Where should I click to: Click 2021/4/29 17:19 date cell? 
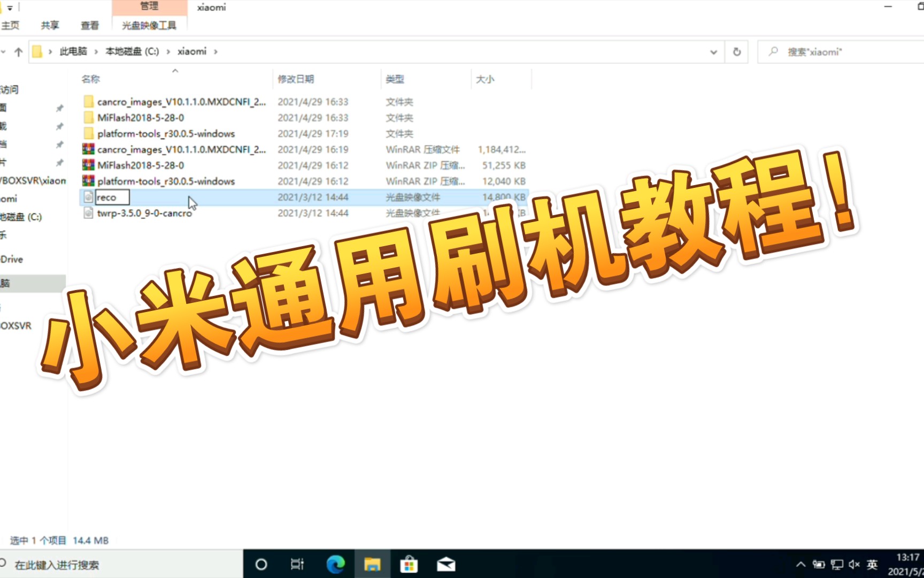pos(313,133)
